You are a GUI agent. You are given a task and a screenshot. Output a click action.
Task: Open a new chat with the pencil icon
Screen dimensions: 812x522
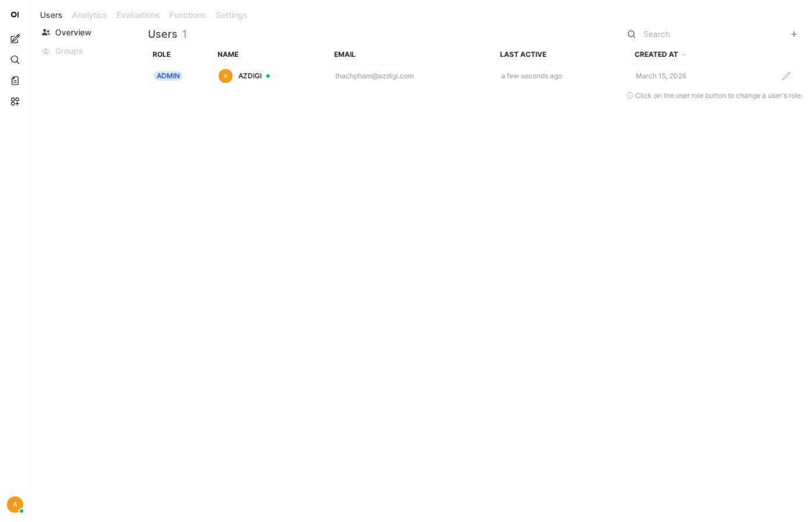pos(15,38)
